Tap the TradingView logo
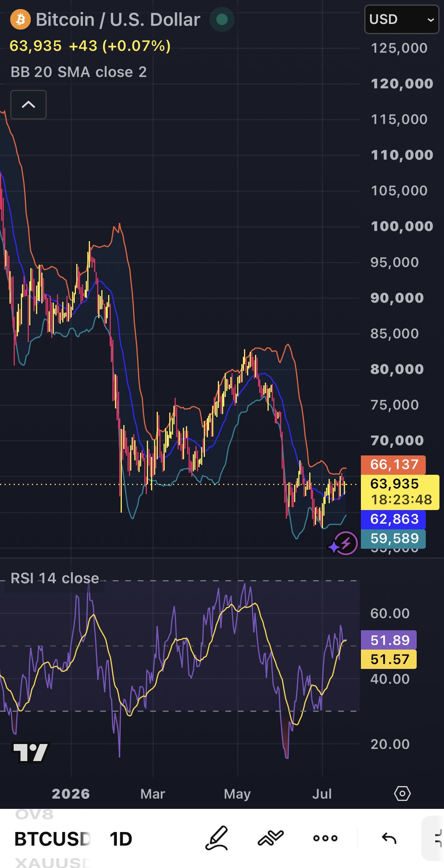Image resolution: width=444 pixels, height=868 pixels. click(x=31, y=752)
